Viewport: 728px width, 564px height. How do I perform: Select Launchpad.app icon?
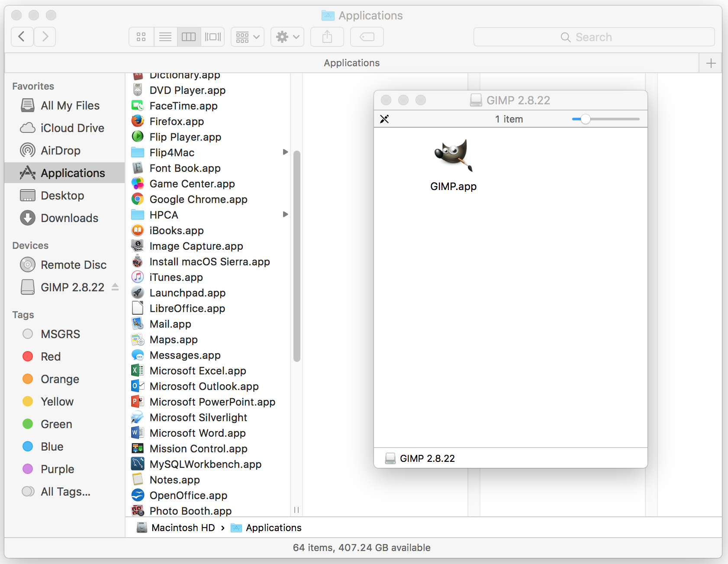(x=138, y=293)
